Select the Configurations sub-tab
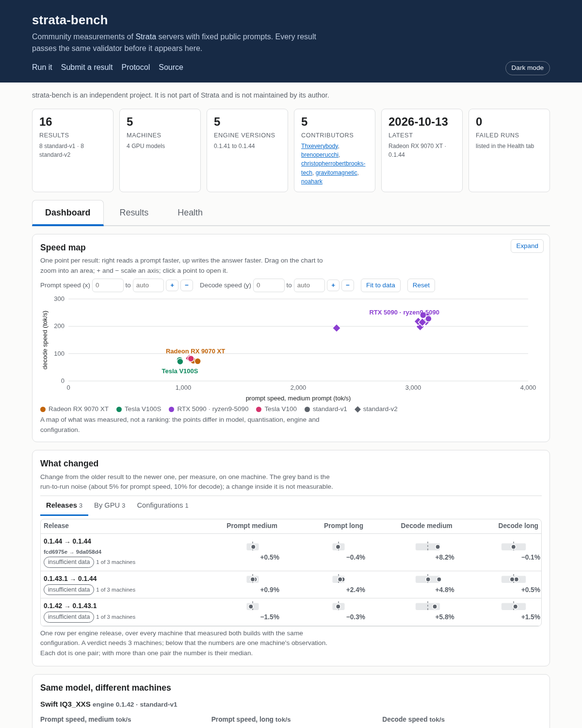 pyautogui.click(x=162, y=505)
